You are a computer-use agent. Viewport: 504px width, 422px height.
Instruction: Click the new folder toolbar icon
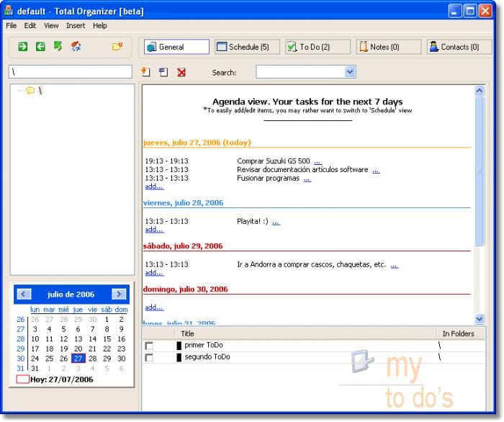[x=117, y=47]
